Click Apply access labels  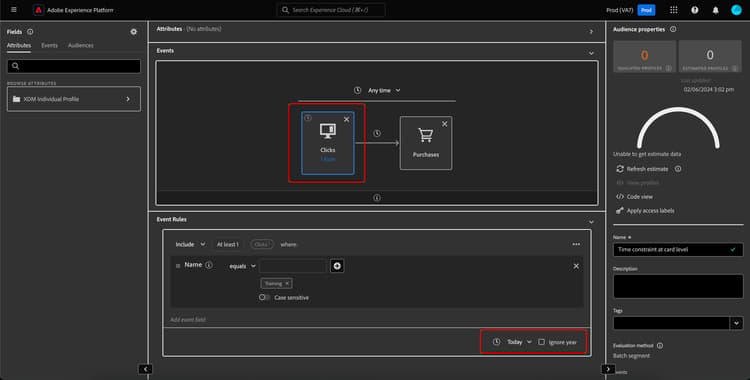(645, 211)
